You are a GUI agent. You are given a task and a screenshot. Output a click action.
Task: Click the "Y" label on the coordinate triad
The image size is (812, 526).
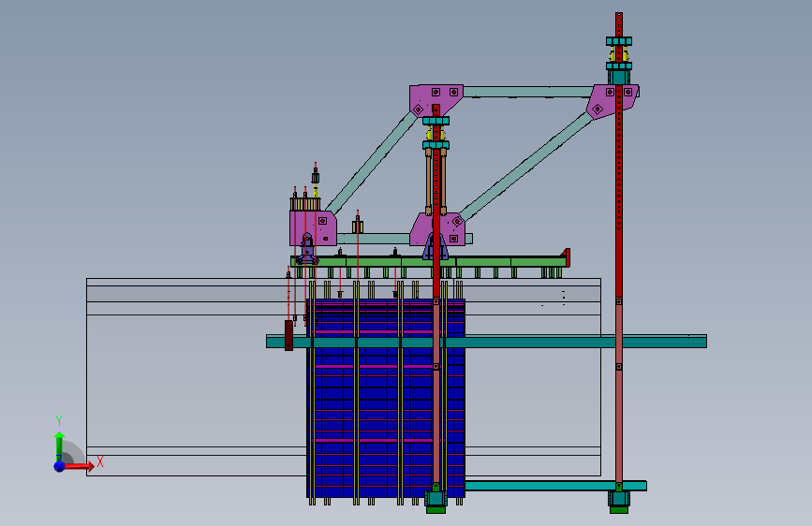pos(58,421)
